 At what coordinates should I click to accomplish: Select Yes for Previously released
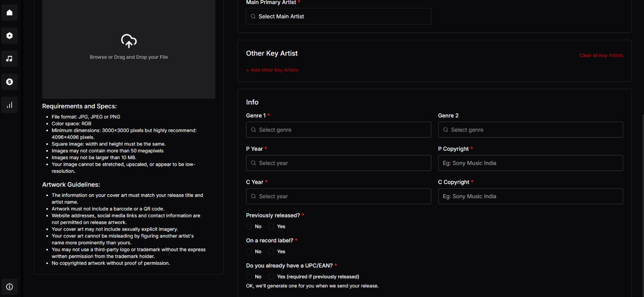(271, 227)
